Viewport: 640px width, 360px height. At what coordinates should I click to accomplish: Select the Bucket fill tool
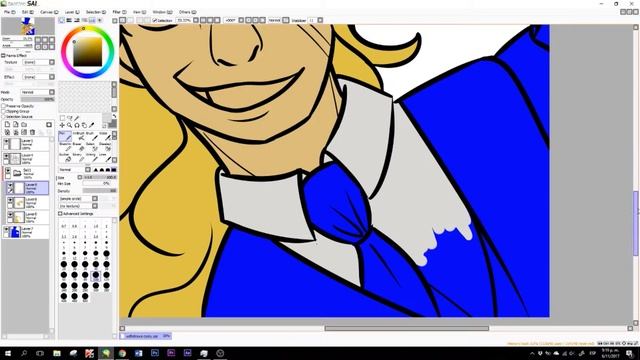[65, 157]
